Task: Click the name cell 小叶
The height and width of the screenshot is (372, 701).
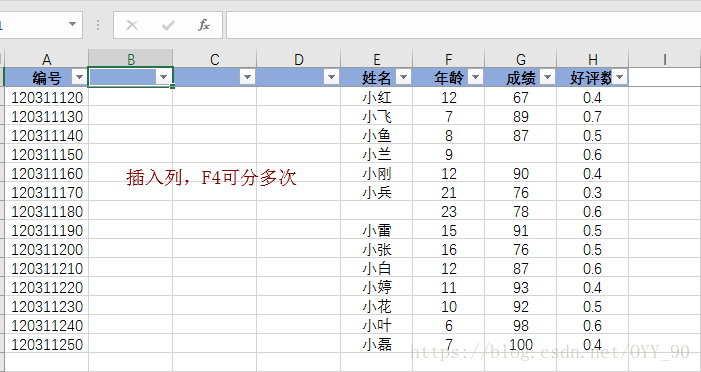Action: pos(376,325)
